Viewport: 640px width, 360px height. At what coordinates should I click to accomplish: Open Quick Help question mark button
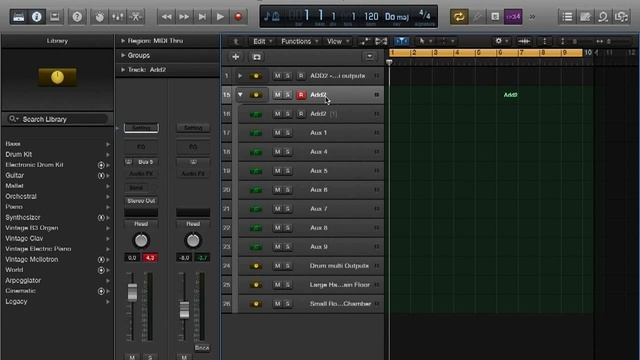[77, 17]
